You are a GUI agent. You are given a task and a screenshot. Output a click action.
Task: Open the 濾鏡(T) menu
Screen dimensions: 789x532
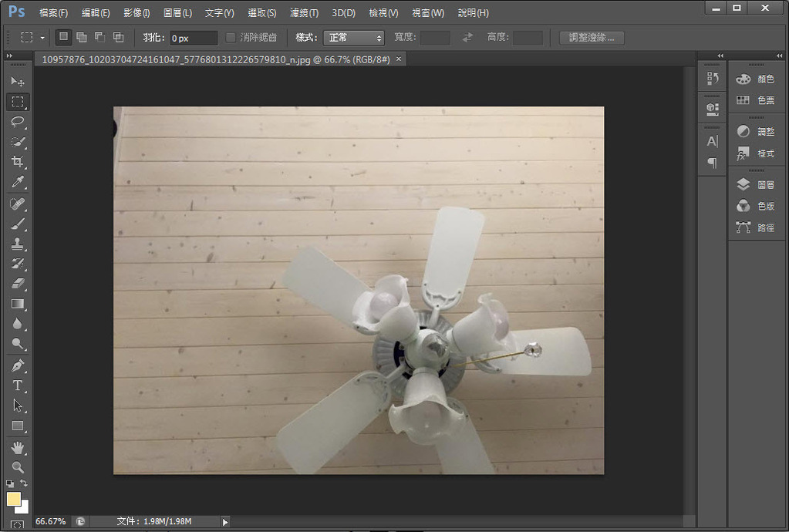304,13
